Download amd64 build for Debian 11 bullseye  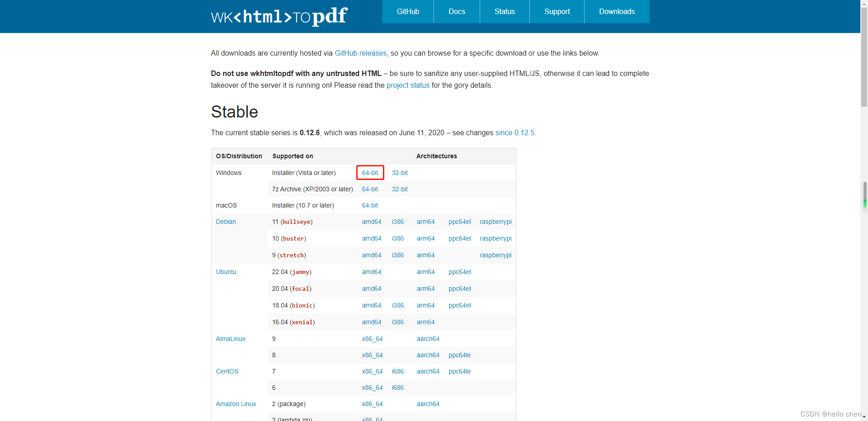371,222
